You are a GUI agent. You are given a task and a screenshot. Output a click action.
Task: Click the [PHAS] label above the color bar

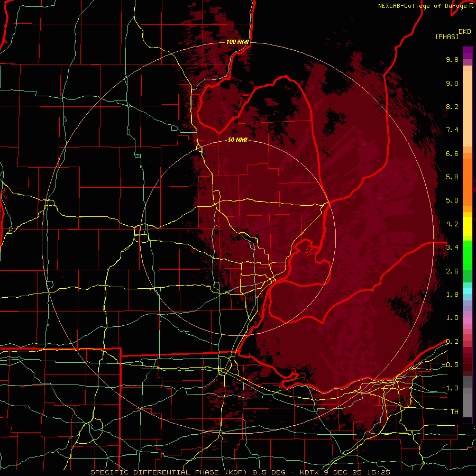coord(447,36)
